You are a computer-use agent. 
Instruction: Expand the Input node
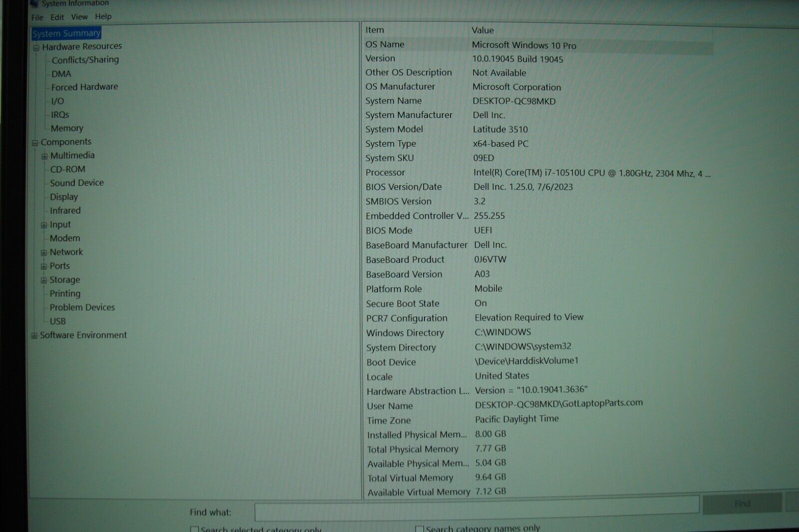point(44,226)
